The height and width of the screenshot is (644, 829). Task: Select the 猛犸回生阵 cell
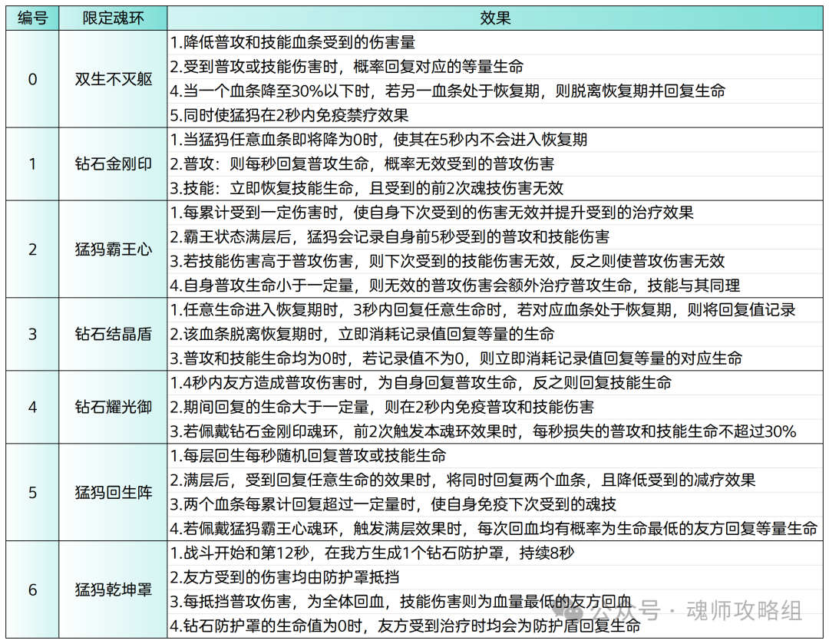(x=113, y=492)
